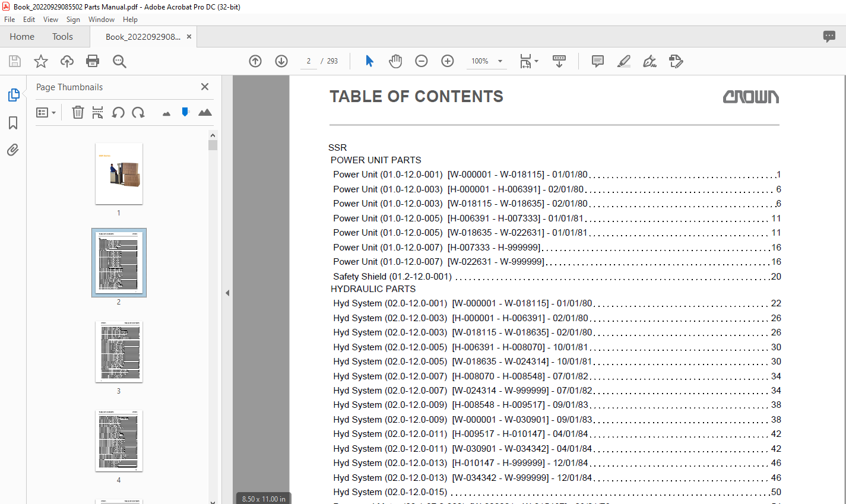The width and height of the screenshot is (846, 504).
Task: Open the sign document pen tool
Action: [650, 61]
